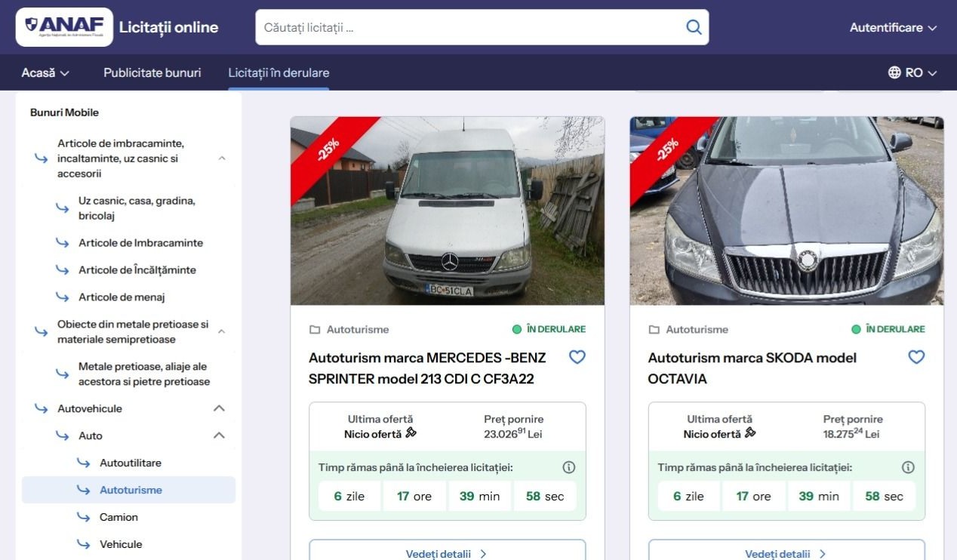957x560 pixels.
Task: Click the ANAF logo
Action: click(64, 27)
